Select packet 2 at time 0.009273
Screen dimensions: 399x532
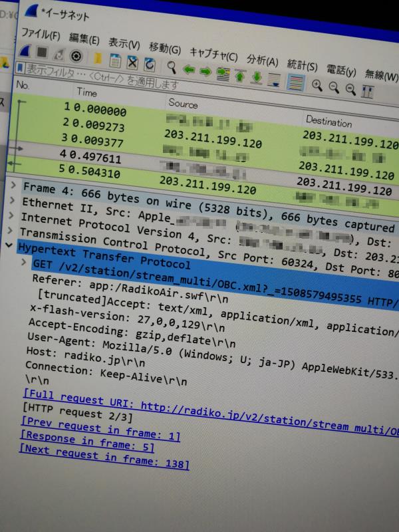click(x=203, y=135)
